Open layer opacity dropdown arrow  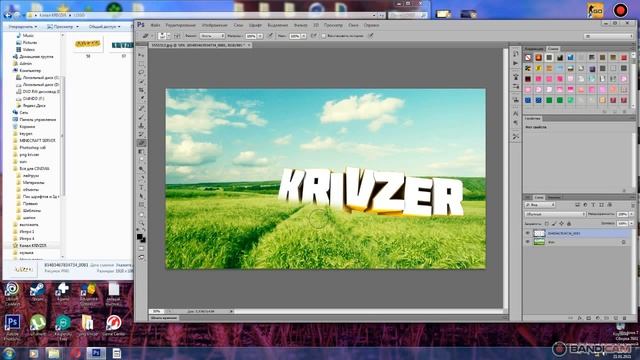click(x=631, y=214)
